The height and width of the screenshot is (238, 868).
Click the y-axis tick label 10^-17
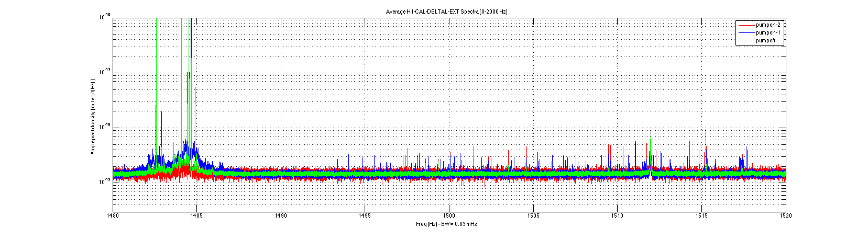pos(104,72)
